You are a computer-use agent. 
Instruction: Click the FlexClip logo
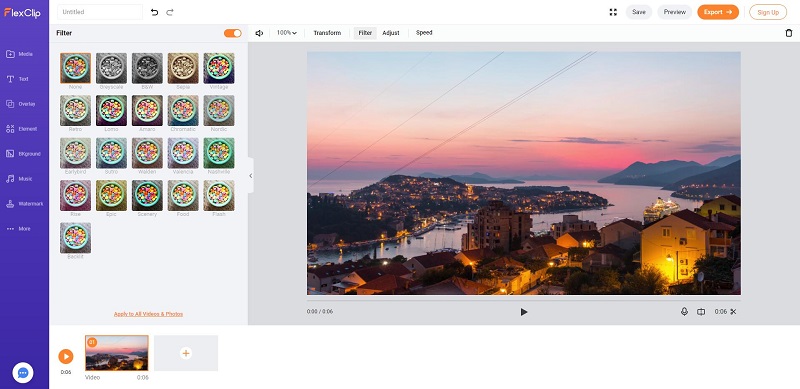(x=22, y=12)
